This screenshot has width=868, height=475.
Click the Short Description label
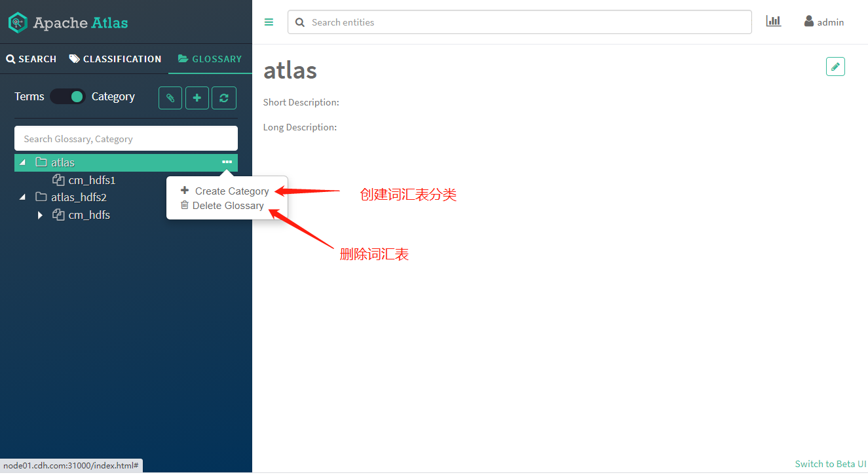point(301,102)
